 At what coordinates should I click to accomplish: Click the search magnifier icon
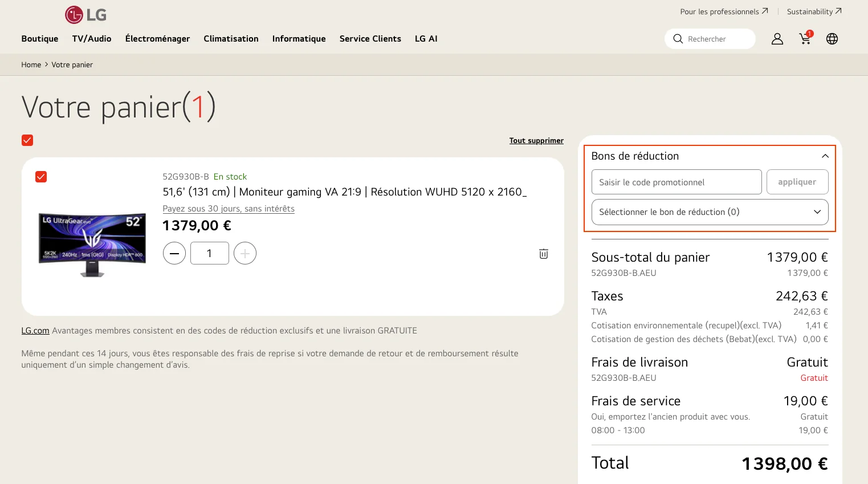678,39
